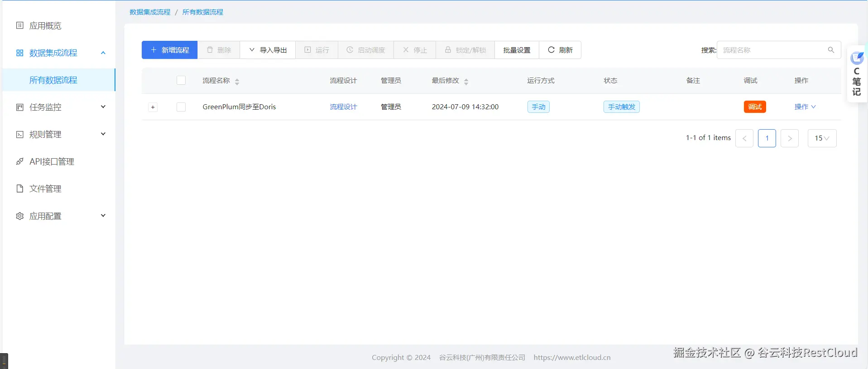
Task: Click the 规则管理 terminal icon
Action: coord(19,135)
